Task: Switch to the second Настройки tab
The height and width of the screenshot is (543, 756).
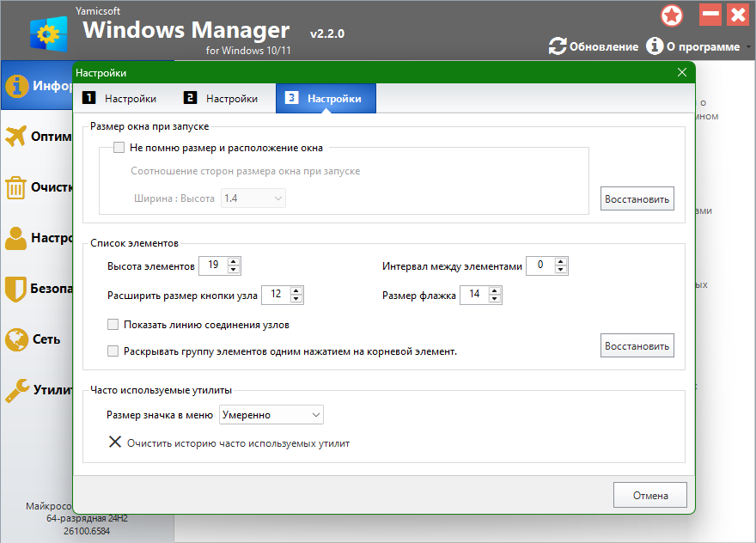Action: pos(222,99)
